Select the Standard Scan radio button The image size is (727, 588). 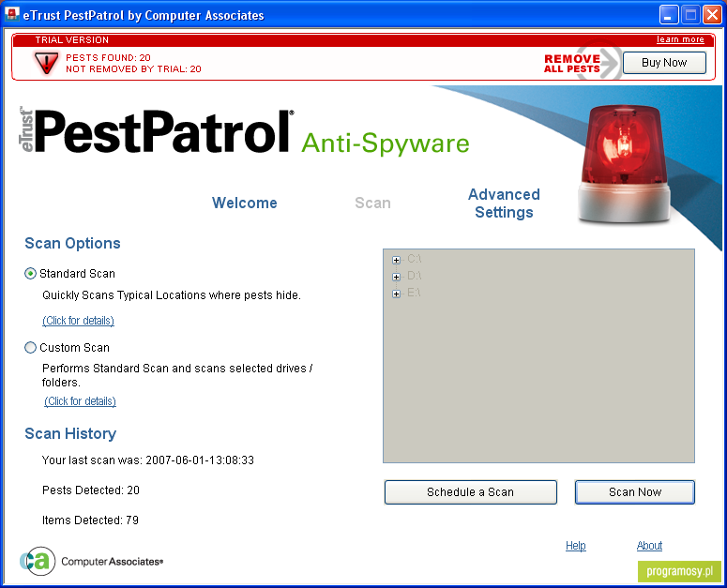[30, 274]
